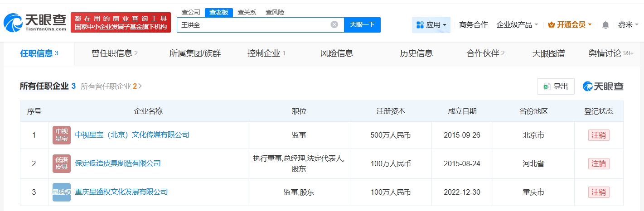Export table using 导出 button

pyautogui.click(x=556, y=86)
